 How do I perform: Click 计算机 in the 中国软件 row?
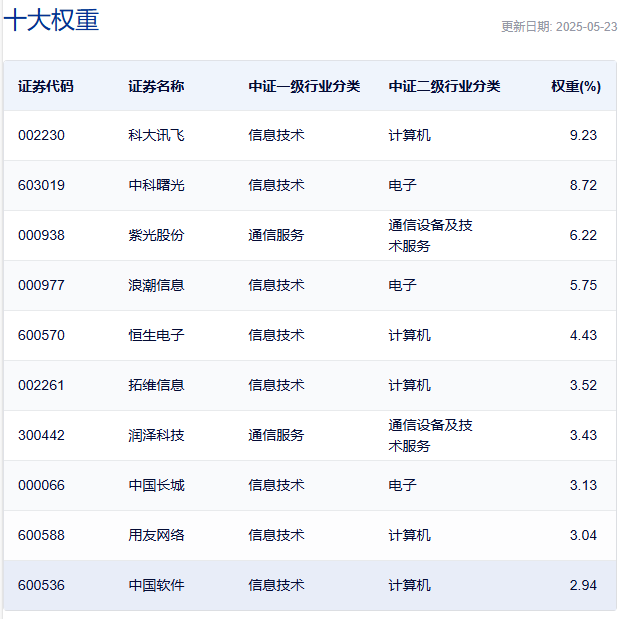(409, 585)
